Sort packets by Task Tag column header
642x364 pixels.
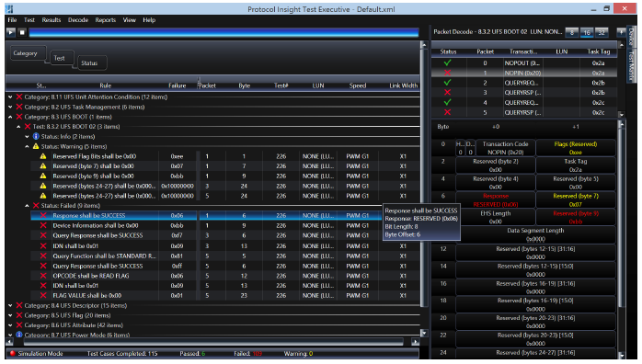click(599, 51)
